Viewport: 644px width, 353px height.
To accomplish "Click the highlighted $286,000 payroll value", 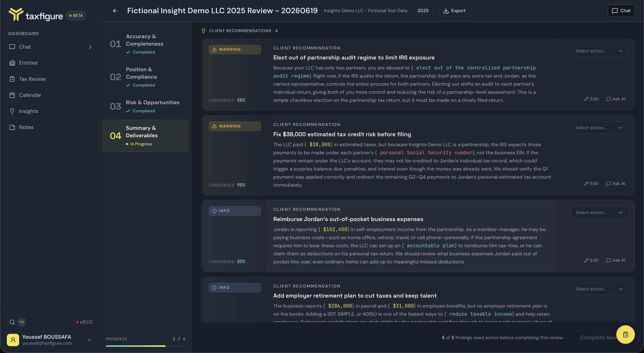I will [x=340, y=306].
